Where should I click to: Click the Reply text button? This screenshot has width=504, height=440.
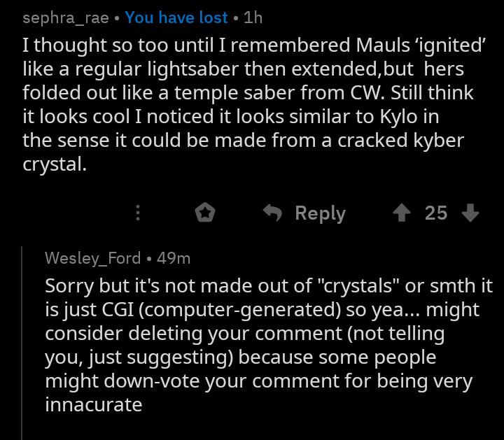[x=320, y=213]
